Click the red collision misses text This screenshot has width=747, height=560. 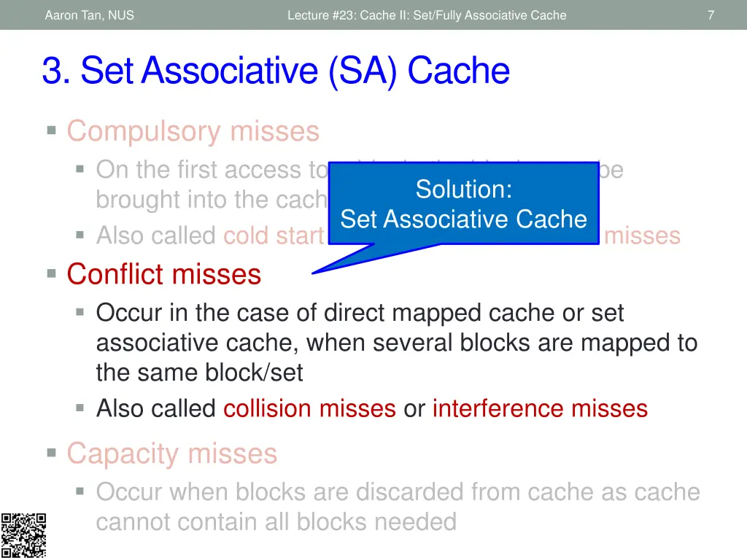(x=309, y=408)
